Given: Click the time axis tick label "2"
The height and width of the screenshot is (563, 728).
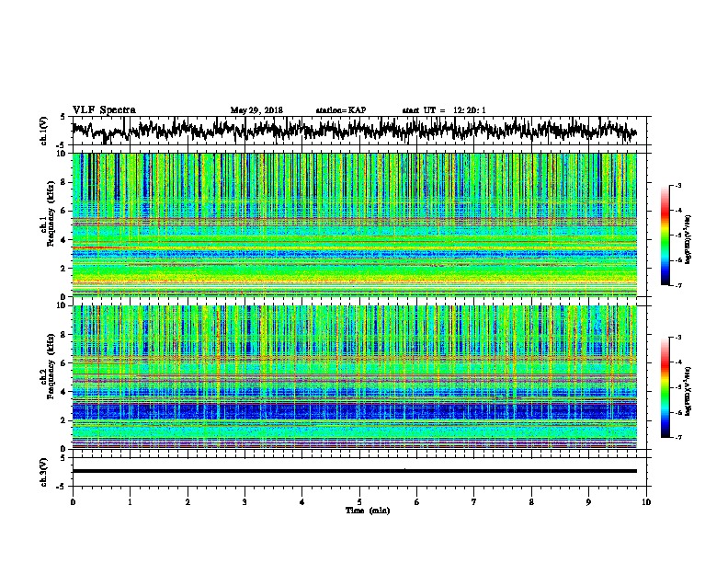Looking at the screenshot, I should click(x=188, y=502).
